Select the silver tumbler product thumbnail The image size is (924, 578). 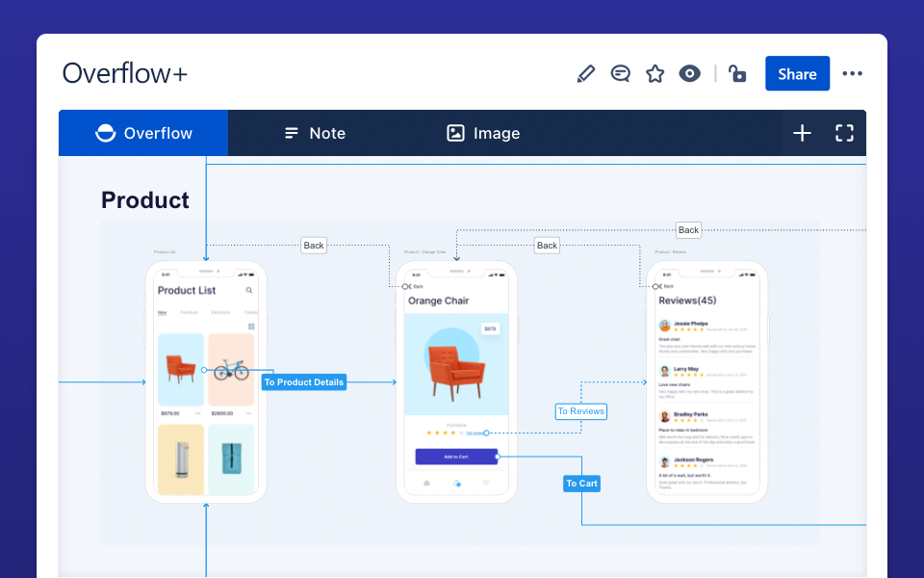point(181,460)
